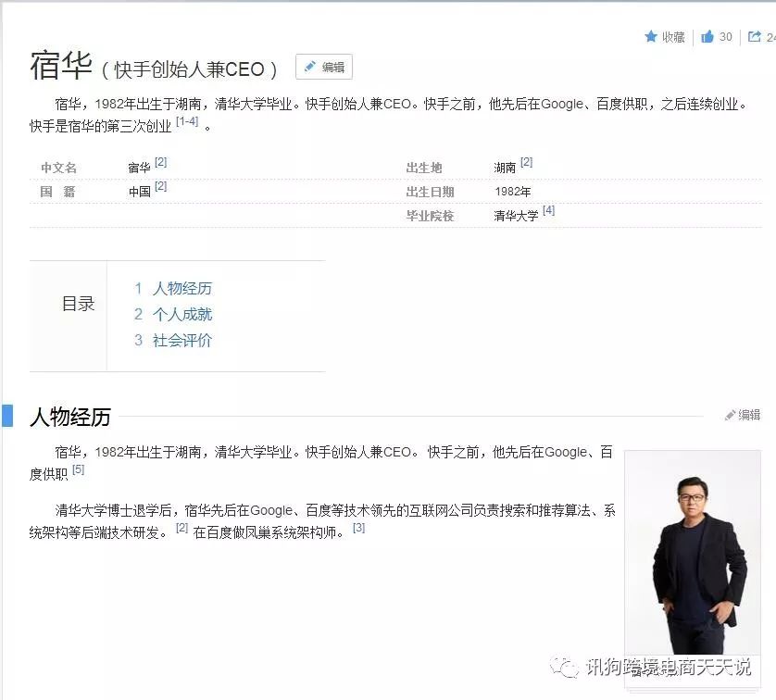Click citation [3] after 凤巢系统架构师
The width and height of the screenshot is (776, 700).
pos(358,529)
